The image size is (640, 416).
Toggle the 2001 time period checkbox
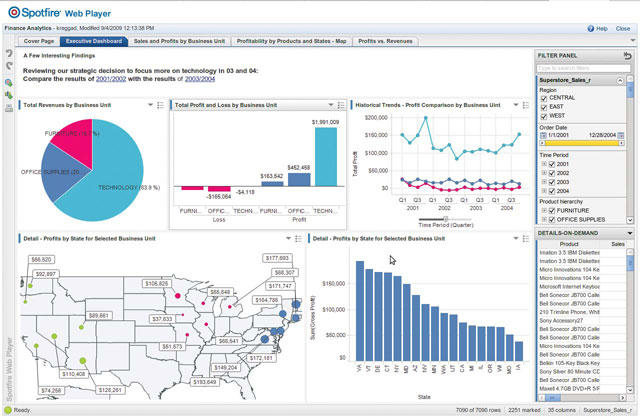coord(552,164)
